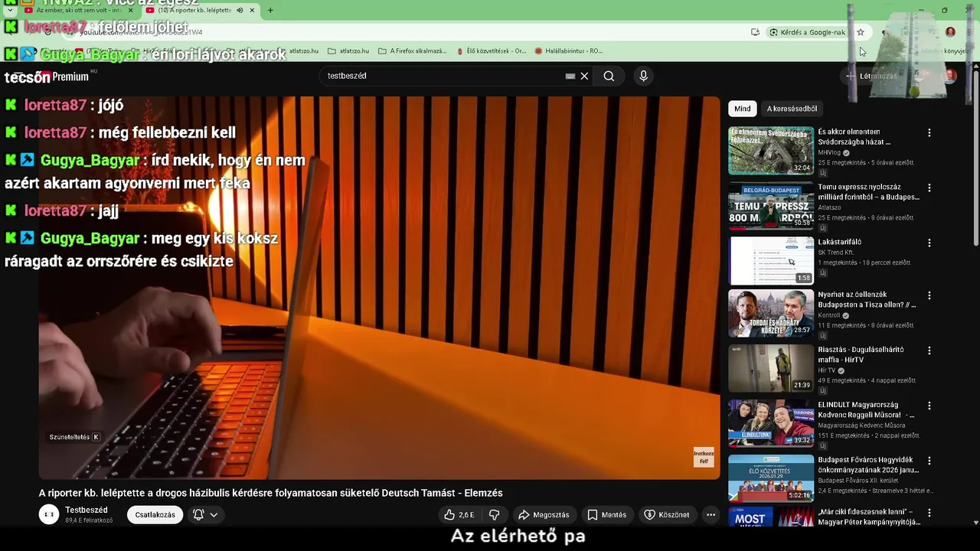Click the video player to pause
Screen dimensions: 980x551
(x=380, y=288)
